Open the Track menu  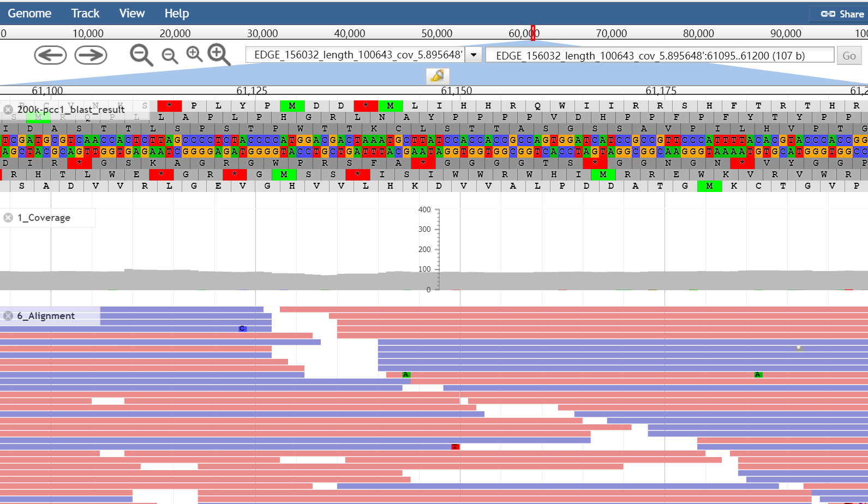[85, 13]
